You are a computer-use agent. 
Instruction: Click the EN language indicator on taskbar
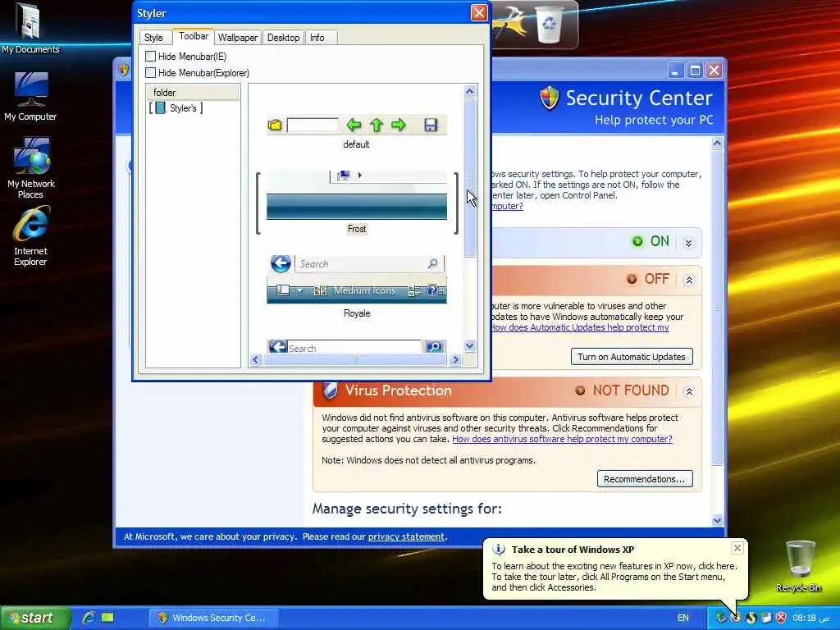[x=683, y=618]
